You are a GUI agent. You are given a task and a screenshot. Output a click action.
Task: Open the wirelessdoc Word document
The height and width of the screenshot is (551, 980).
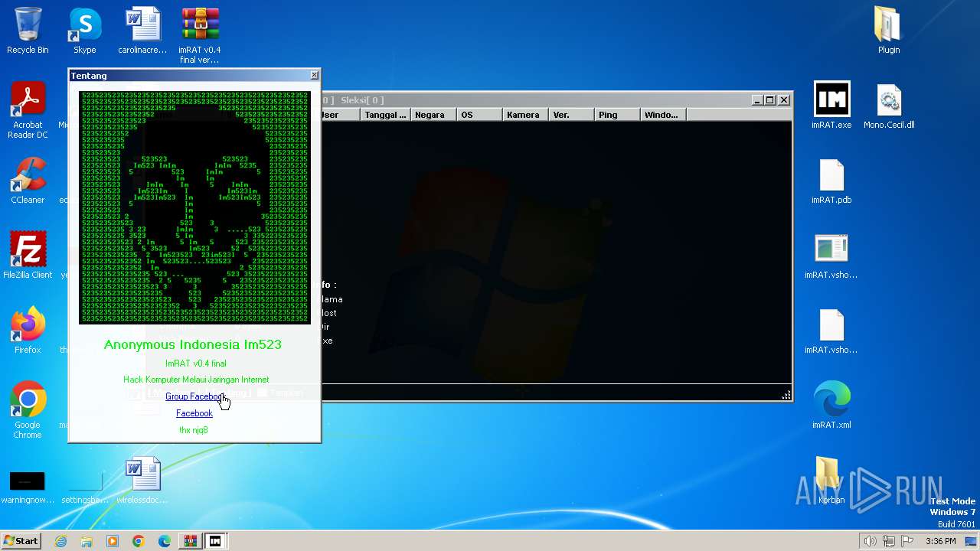pyautogui.click(x=142, y=481)
